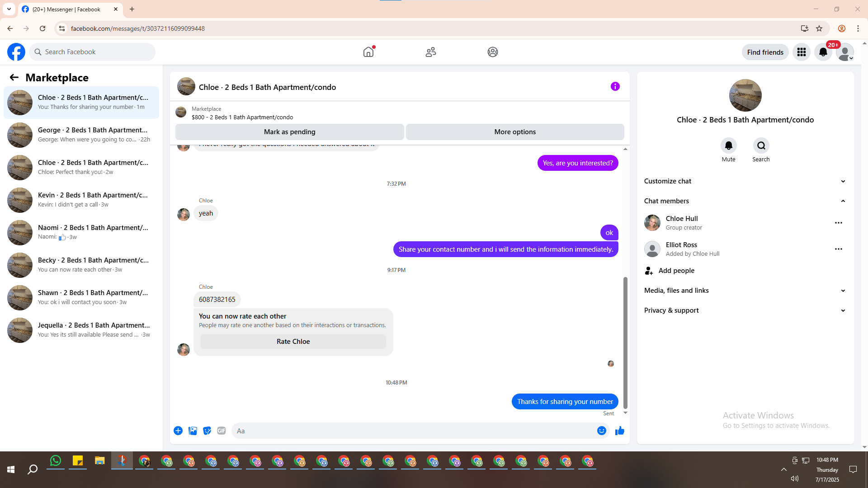The image size is (868, 488).
Task: Open the Windows notification center
Action: [853, 469]
